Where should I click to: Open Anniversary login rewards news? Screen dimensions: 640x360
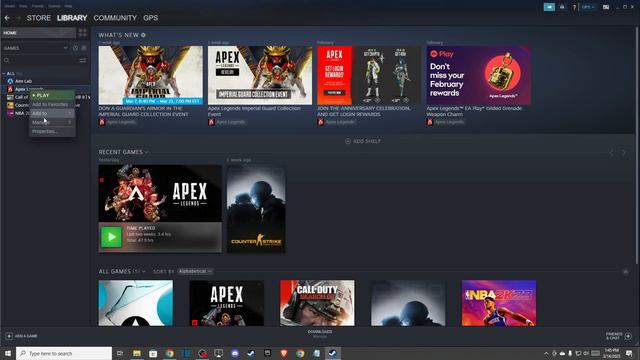pyautogui.click(x=369, y=75)
